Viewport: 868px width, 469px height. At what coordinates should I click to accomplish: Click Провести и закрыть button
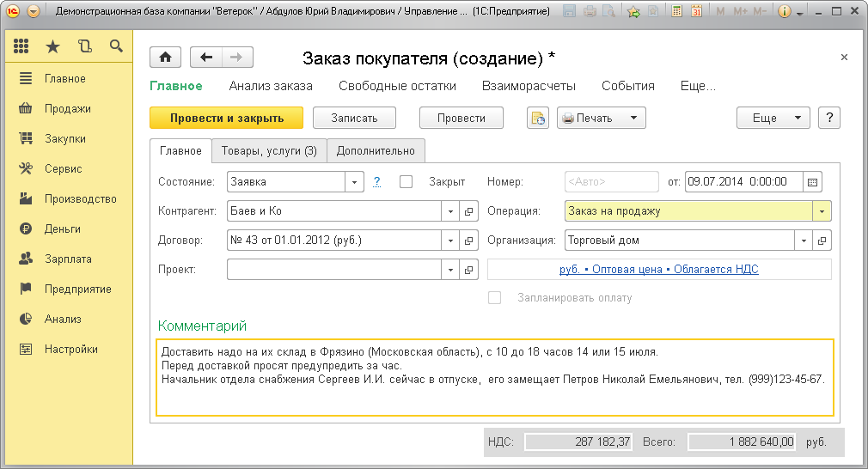(226, 118)
